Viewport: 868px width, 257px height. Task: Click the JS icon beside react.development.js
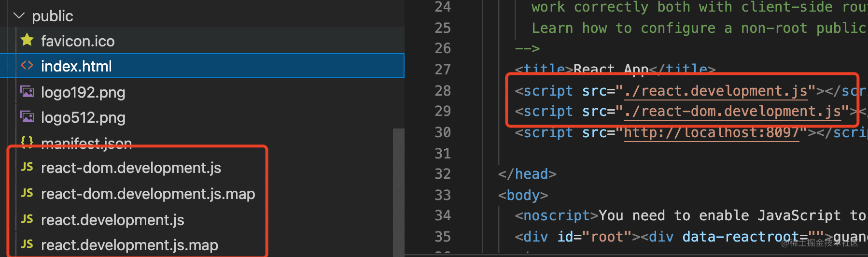click(28, 219)
